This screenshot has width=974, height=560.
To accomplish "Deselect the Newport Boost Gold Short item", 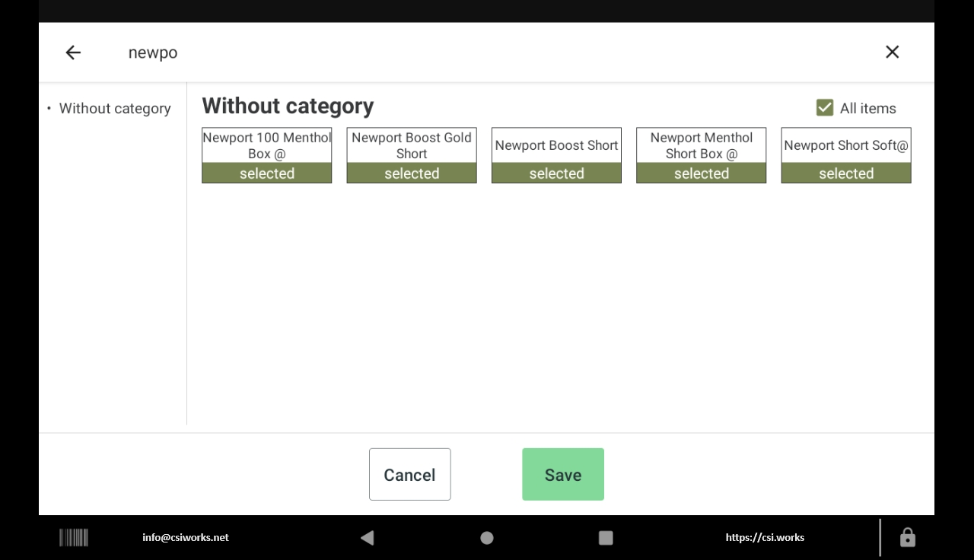I will coord(412,155).
